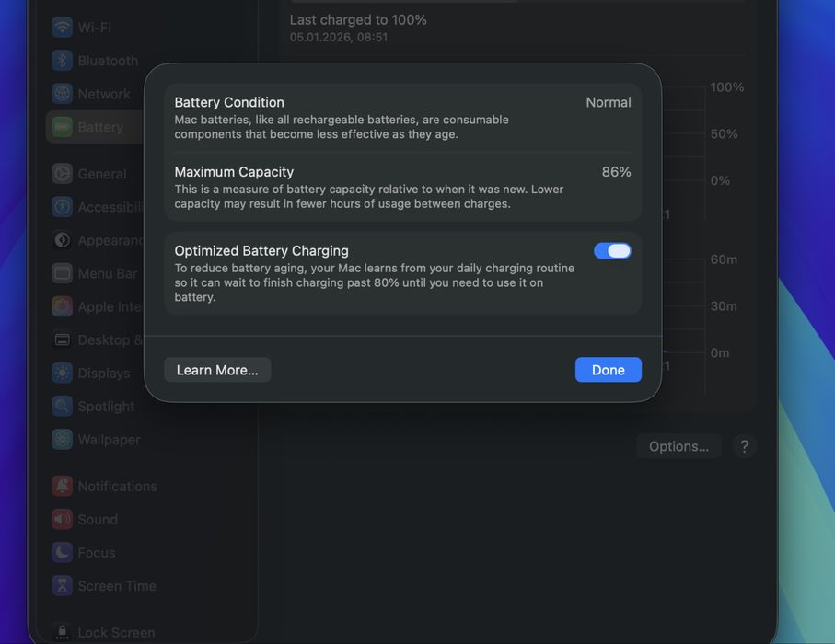Screen dimensions: 835x644
Task: Open the Sound settings icon
Action: [62, 520]
